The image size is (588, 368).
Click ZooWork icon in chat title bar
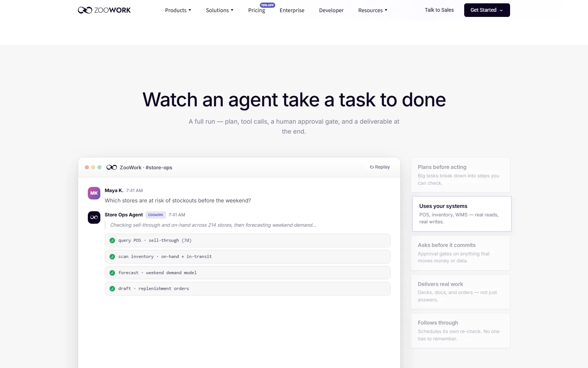point(112,167)
